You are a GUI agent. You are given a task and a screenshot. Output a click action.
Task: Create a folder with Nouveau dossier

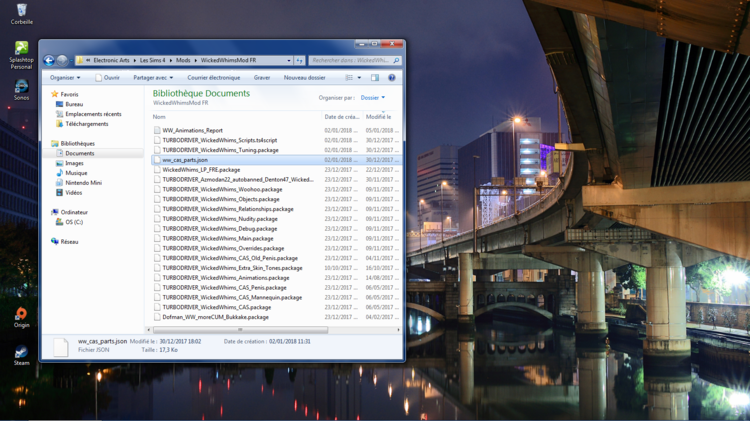tap(304, 78)
